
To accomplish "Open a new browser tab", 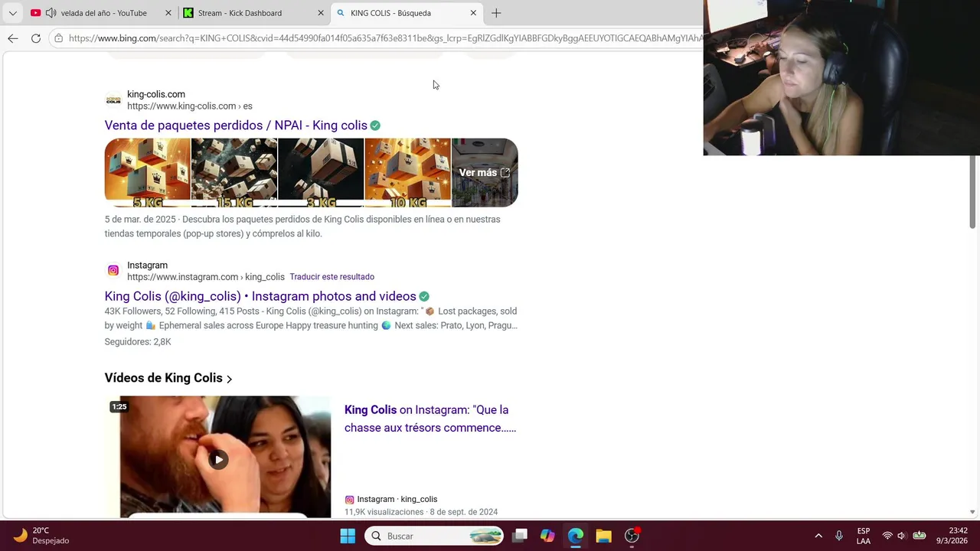I will [496, 13].
